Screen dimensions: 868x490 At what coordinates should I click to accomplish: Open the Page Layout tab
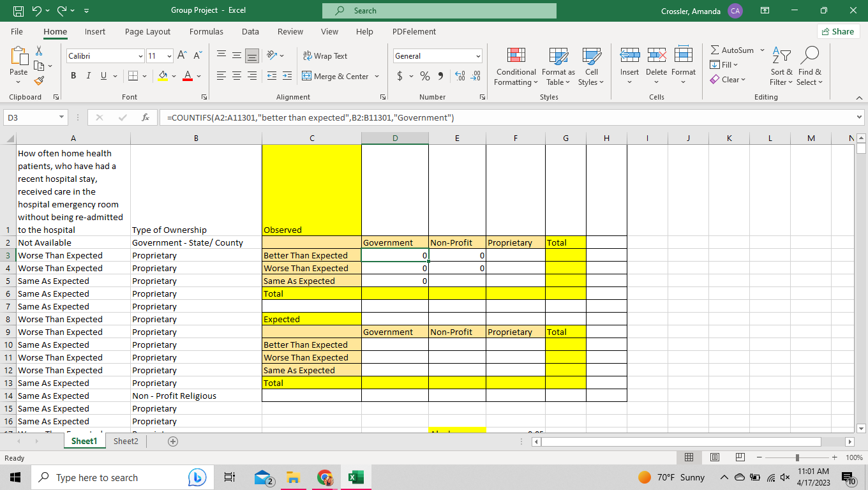tap(148, 31)
